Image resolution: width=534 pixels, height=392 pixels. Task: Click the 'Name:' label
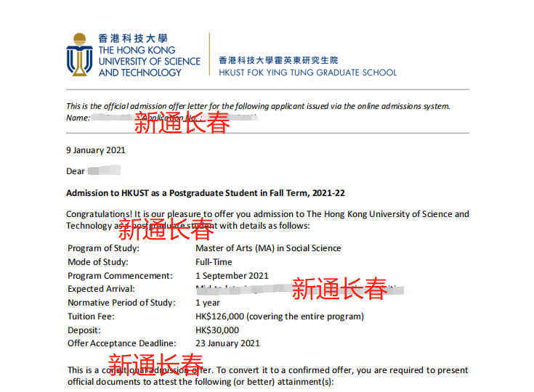(78, 118)
